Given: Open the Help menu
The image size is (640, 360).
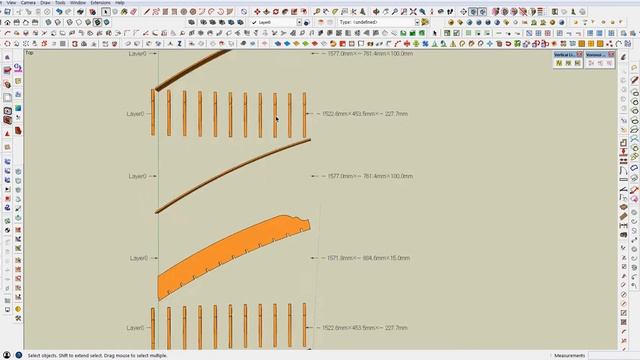Looking at the screenshot, I should pyautogui.click(x=120, y=2).
